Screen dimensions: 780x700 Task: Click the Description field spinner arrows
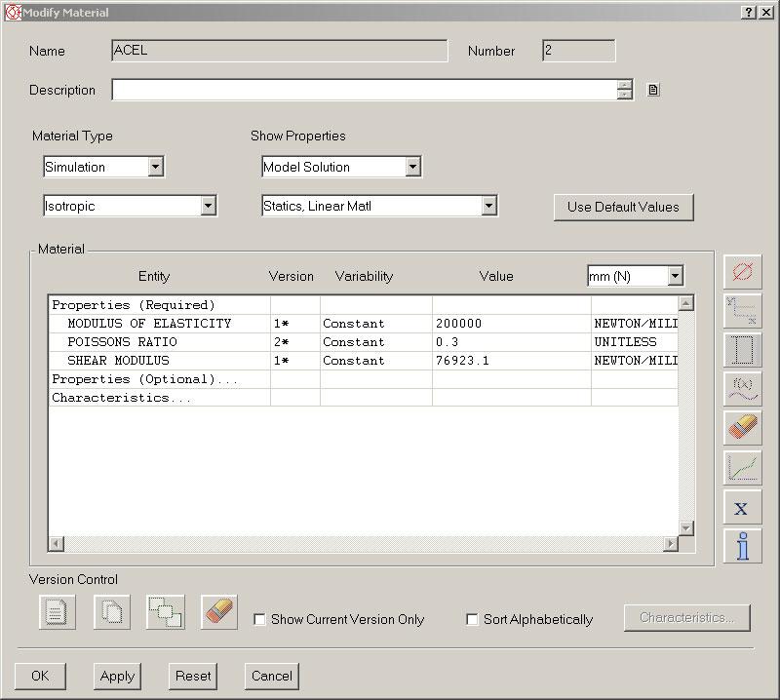click(625, 90)
